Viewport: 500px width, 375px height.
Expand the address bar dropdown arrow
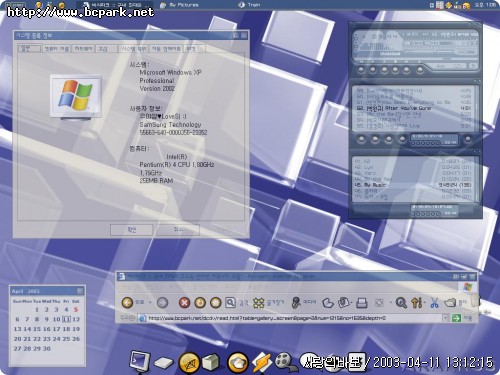[x=445, y=318]
